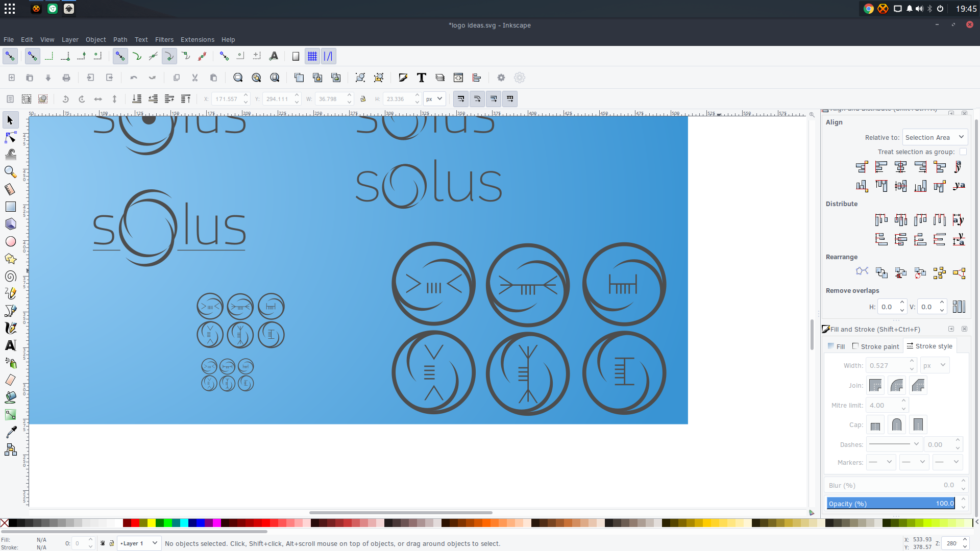Select the Zoom magnifier tool
This screenshot has width=980, height=551.
[10, 172]
